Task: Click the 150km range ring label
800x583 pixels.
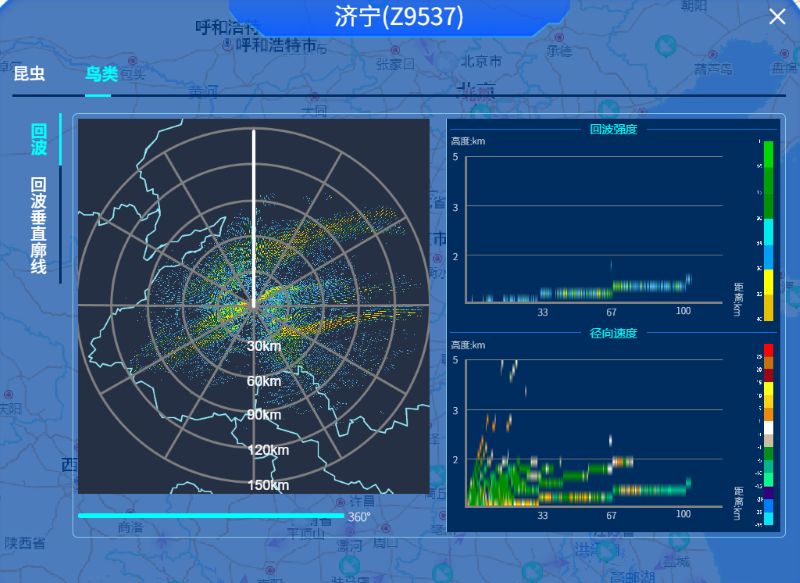Action: 267,485
